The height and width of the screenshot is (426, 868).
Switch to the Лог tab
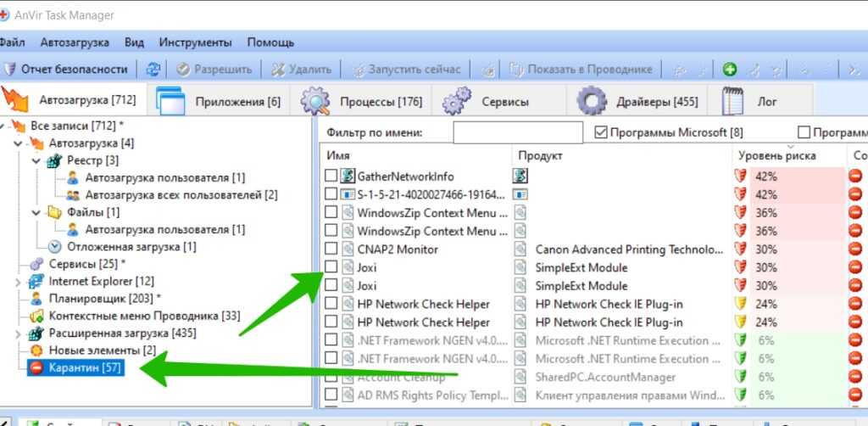click(x=759, y=101)
